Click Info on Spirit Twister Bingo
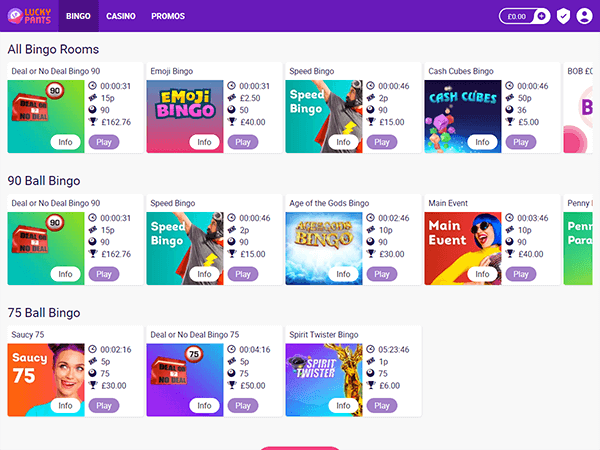 point(343,406)
